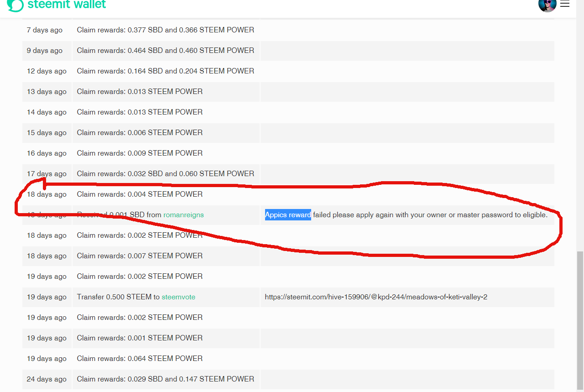
Task: Click the Steemit wallet logo
Action: tap(57, 5)
